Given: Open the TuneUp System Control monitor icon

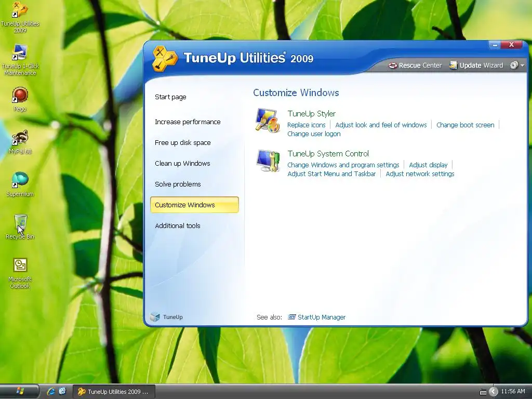Looking at the screenshot, I should pos(268,161).
